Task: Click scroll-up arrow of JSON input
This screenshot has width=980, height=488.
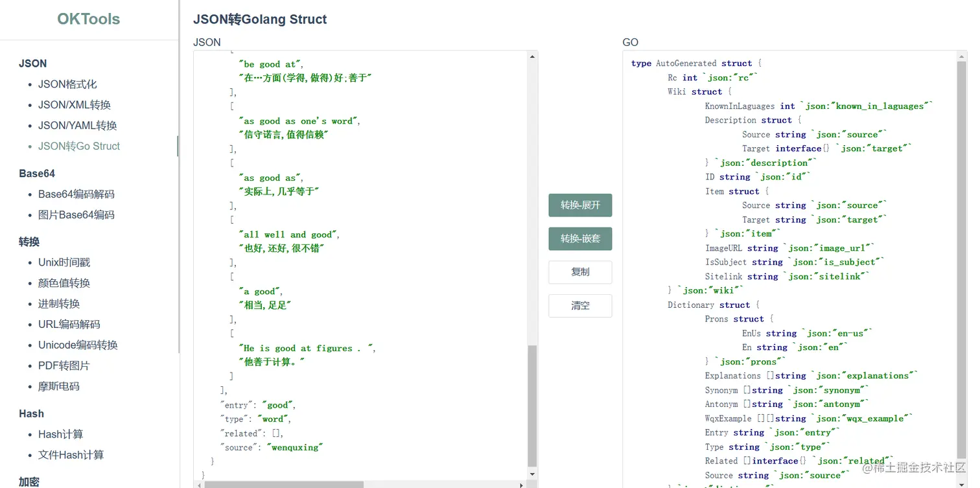Action: pyautogui.click(x=532, y=57)
